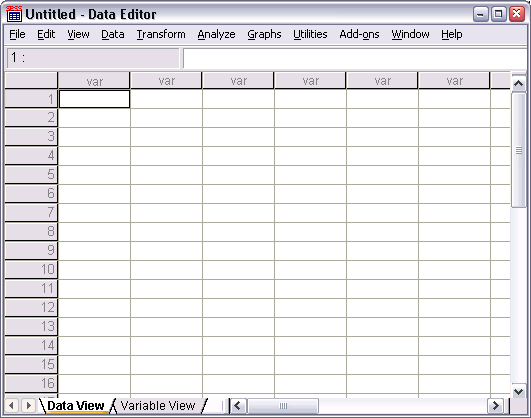Click tab scroll right arrow button
Screen dimensions: 531x418
pyautogui.click(x=28, y=405)
